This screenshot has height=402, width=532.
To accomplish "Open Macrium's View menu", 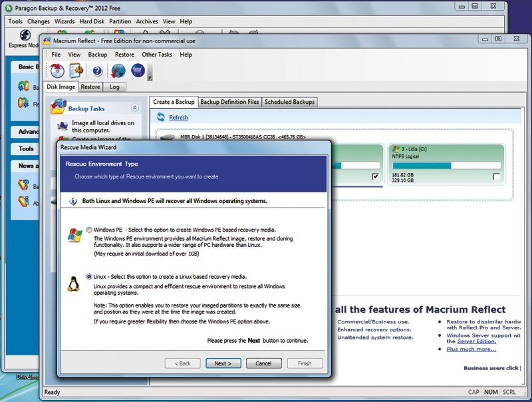I will pos(74,55).
